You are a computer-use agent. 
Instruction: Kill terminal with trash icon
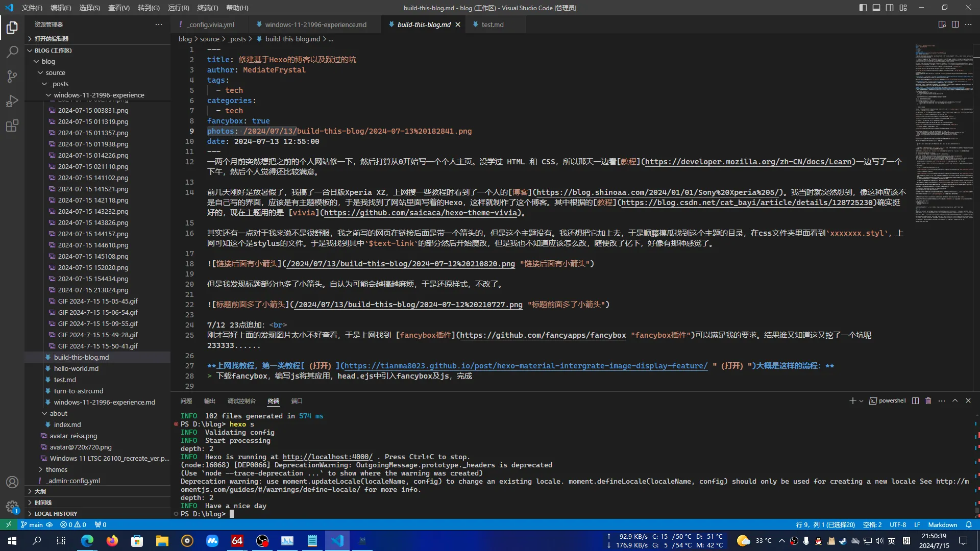(x=928, y=401)
